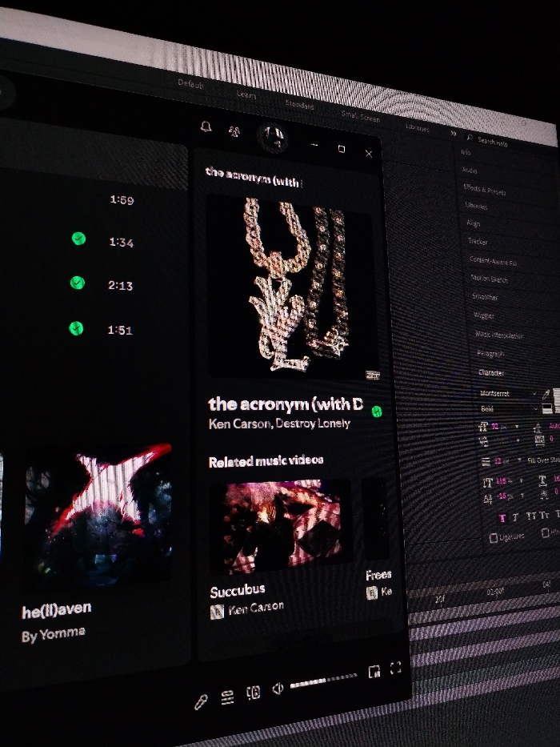Open the he(ll)aven playlist title
Viewport: 560px width, 747px height.
pyautogui.click(x=56, y=610)
